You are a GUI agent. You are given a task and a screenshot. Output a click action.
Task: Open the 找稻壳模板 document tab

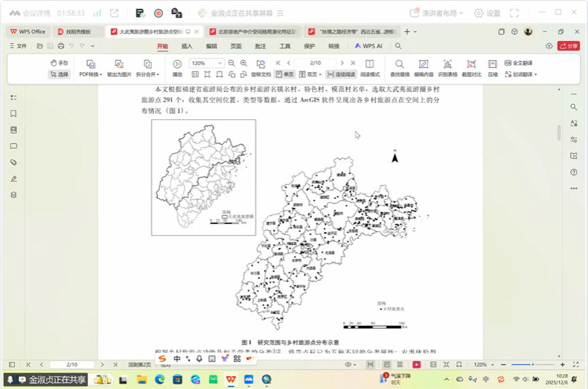(x=78, y=31)
